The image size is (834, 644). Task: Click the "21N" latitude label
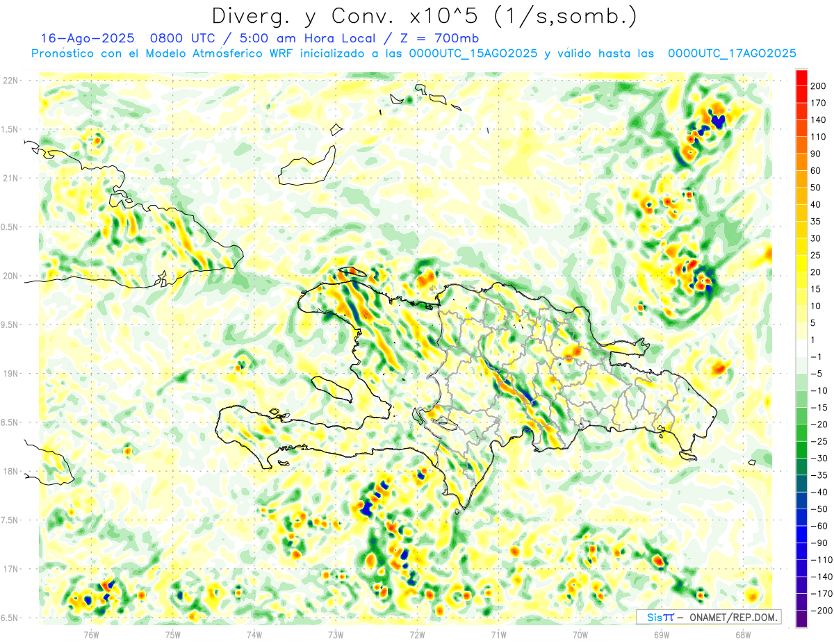pos(10,178)
